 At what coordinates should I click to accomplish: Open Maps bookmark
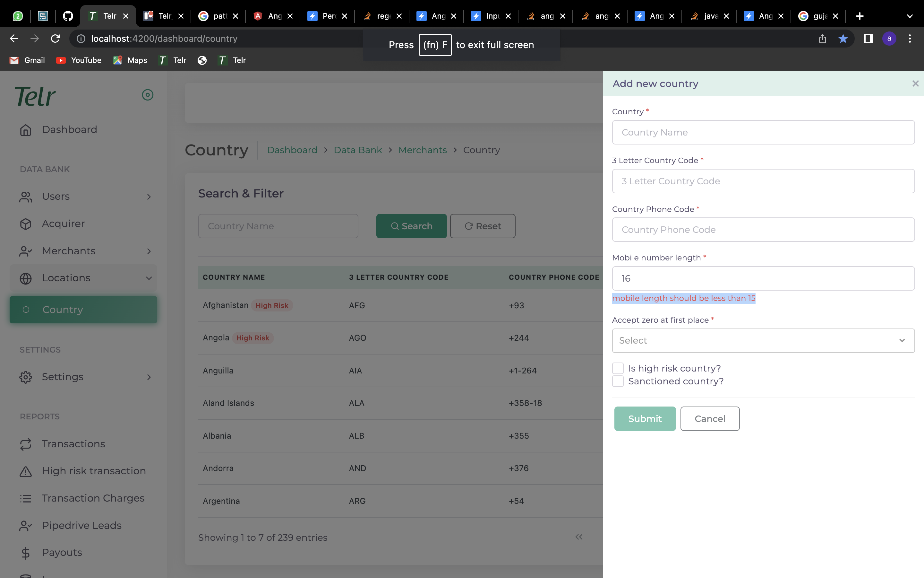pyautogui.click(x=130, y=60)
